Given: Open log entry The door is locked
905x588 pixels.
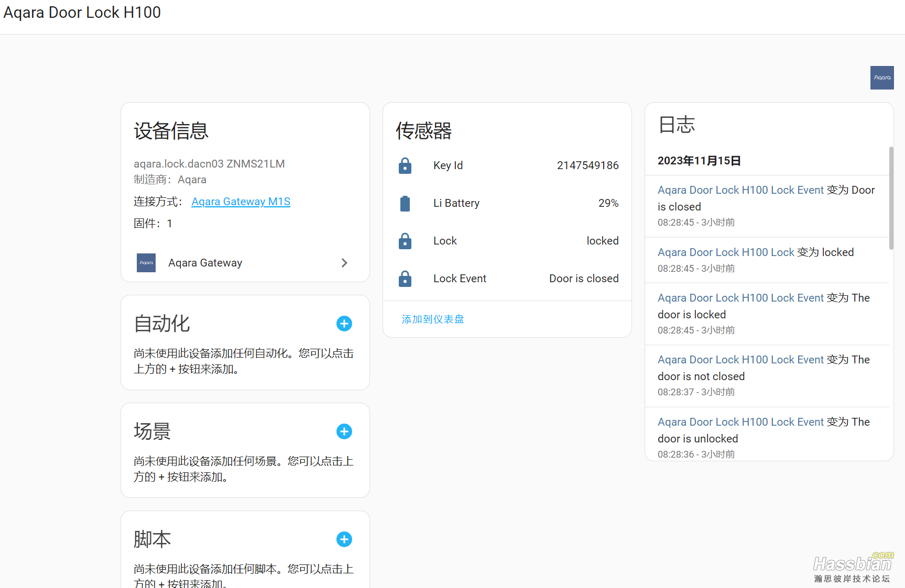Looking at the screenshot, I should pos(767,314).
